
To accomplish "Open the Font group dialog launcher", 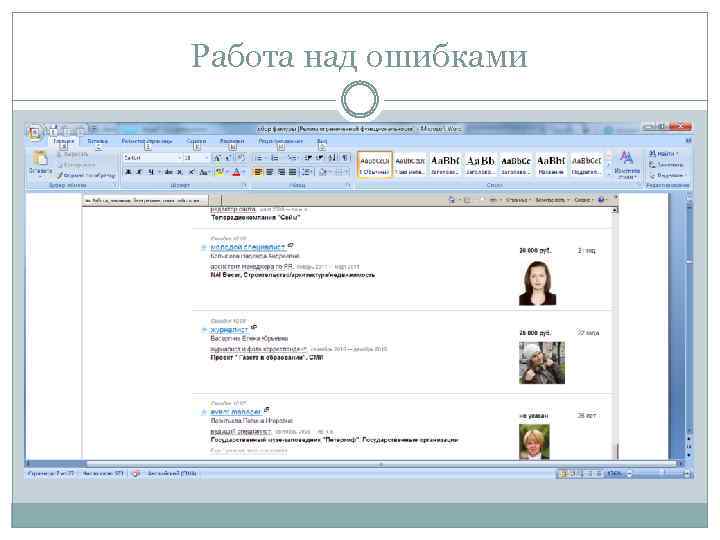I will click(x=245, y=185).
